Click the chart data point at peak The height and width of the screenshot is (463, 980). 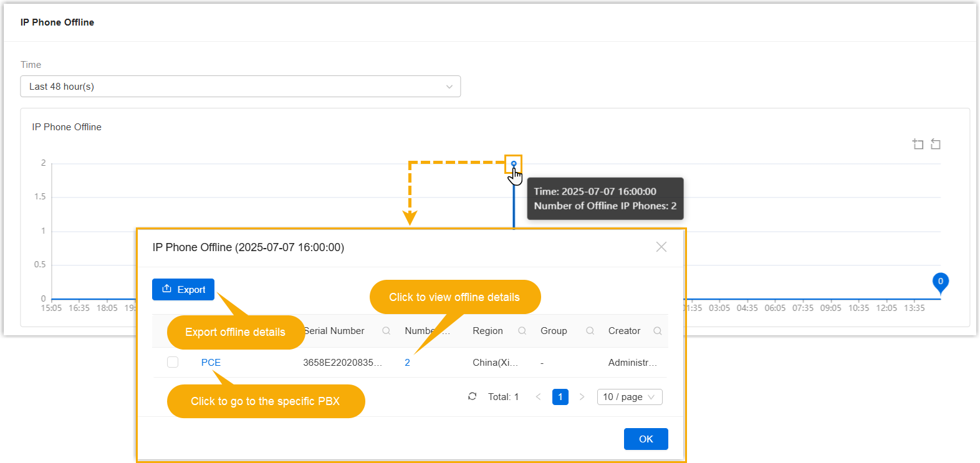pyautogui.click(x=514, y=164)
